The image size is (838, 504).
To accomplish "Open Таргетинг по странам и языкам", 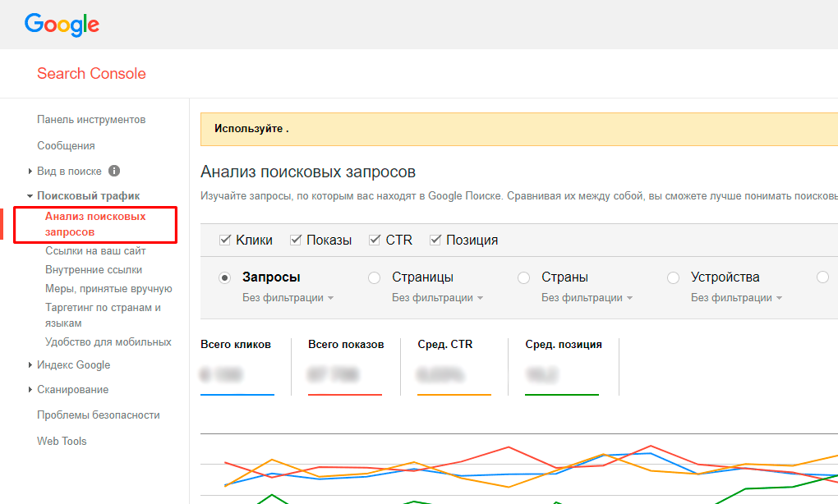I will [x=103, y=315].
